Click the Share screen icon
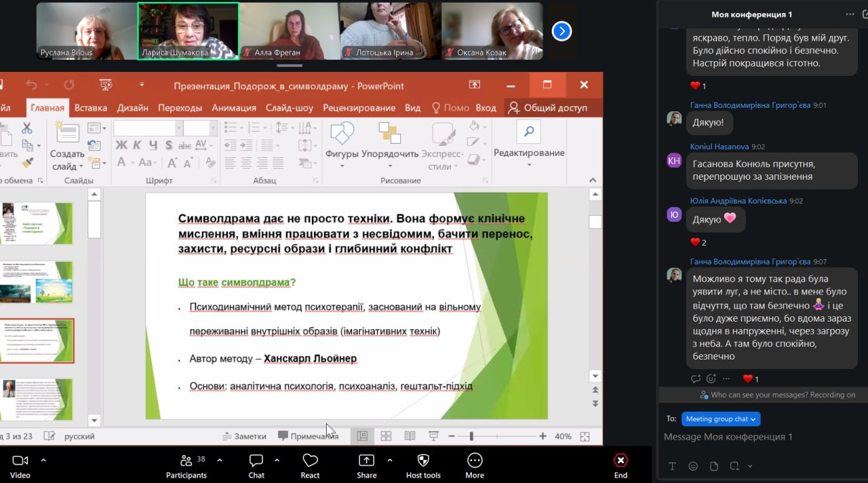This screenshot has height=483, width=868. [366, 461]
